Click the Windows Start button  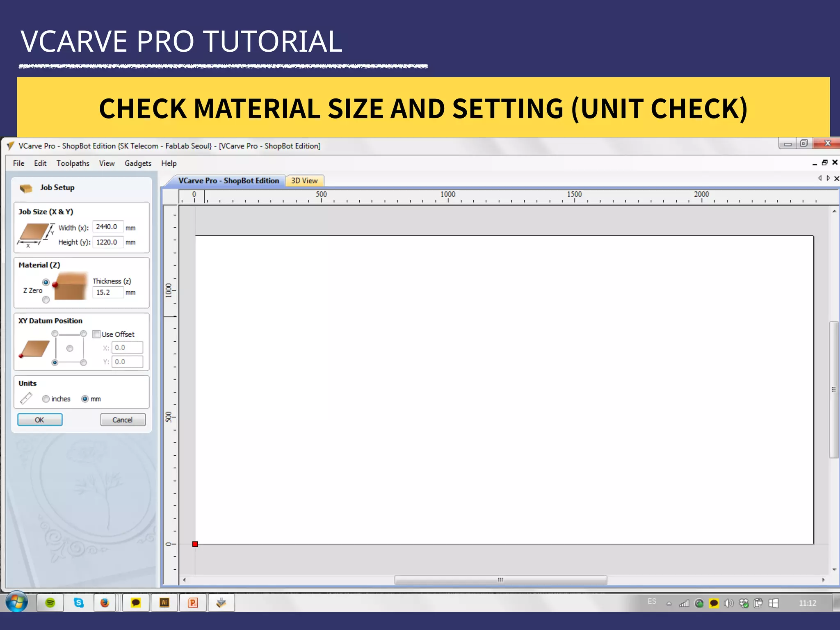[17, 602]
